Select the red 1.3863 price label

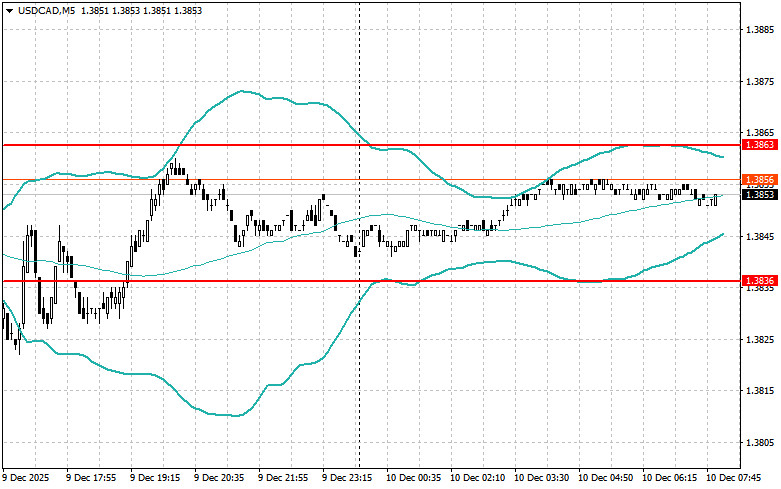(760, 145)
